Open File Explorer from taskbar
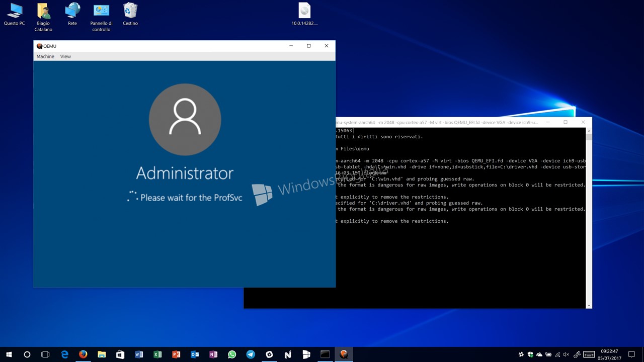 (x=102, y=354)
